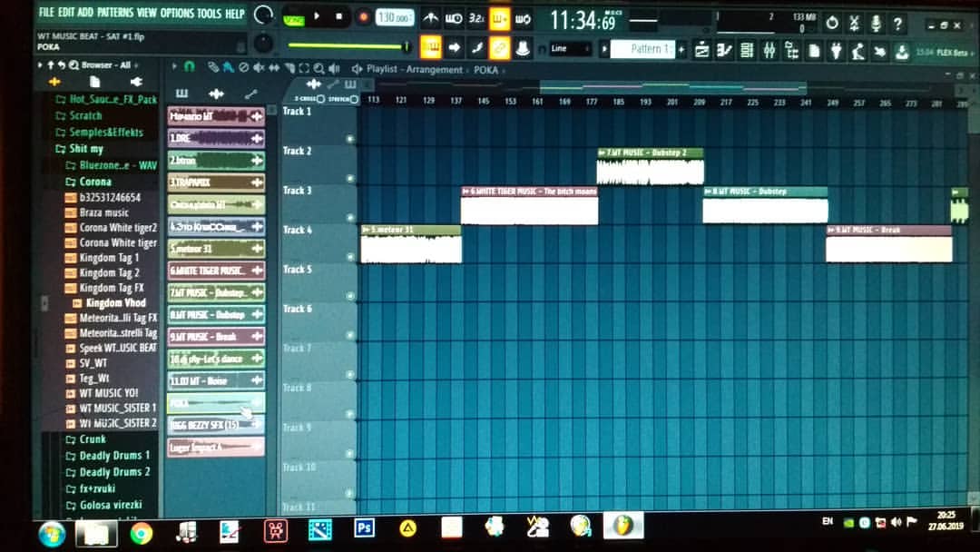Add a new pattern with plus button
The image size is (980, 552).
[681, 49]
